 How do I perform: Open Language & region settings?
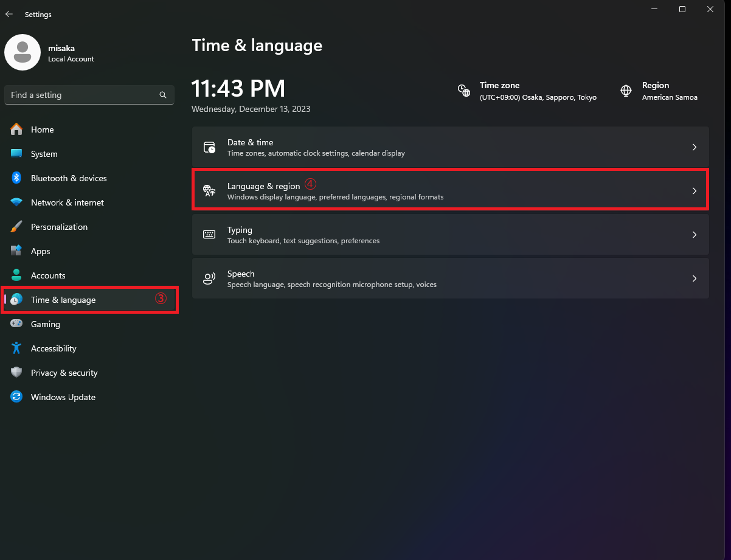coord(450,189)
